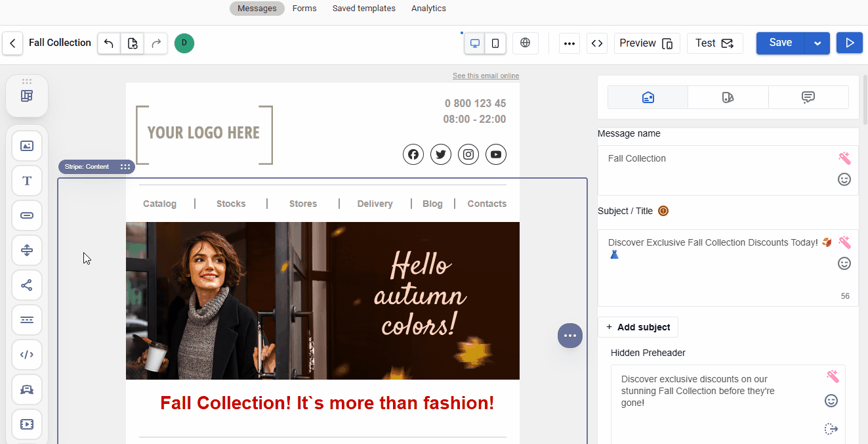Viewport: 868px width, 444px height.
Task: Open the green D user avatar
Action: [x=184, y=43]
